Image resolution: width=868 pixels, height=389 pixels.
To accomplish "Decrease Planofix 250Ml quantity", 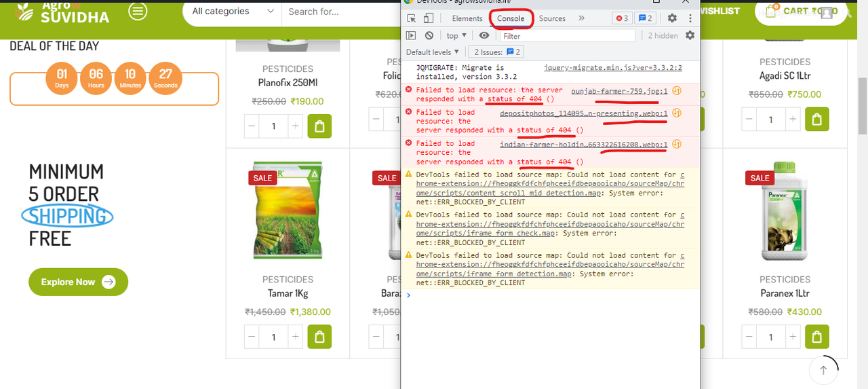I will pos(252,126).
